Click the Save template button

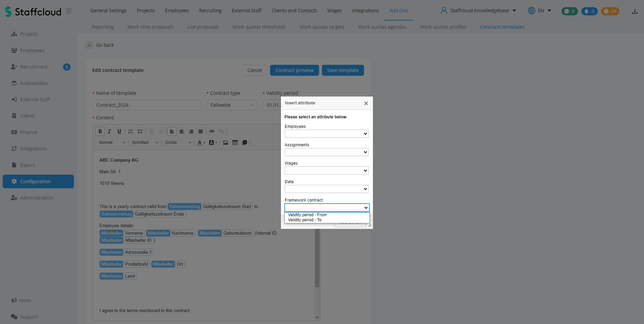(x=343, y=70)
